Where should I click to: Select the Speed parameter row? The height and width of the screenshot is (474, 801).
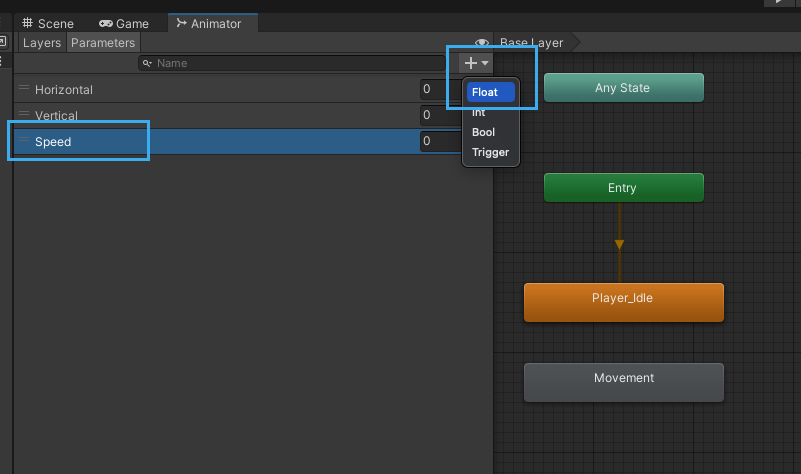(x=200, y=142)
